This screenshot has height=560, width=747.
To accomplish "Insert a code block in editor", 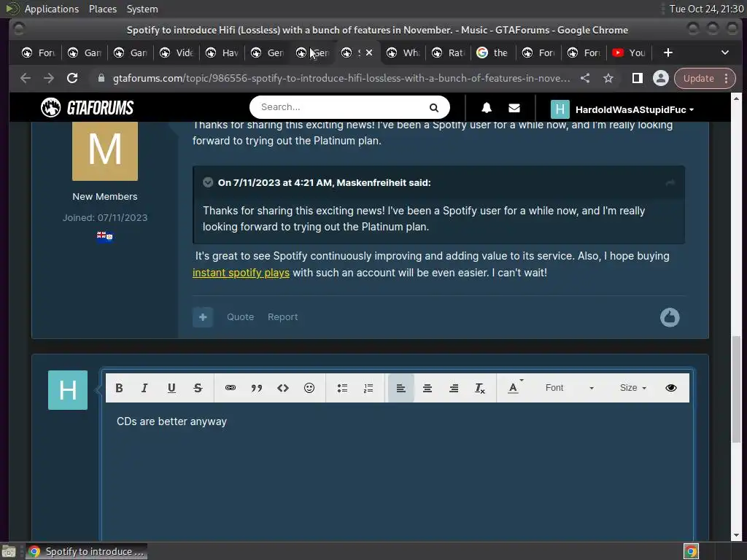I will click(283, 388).
